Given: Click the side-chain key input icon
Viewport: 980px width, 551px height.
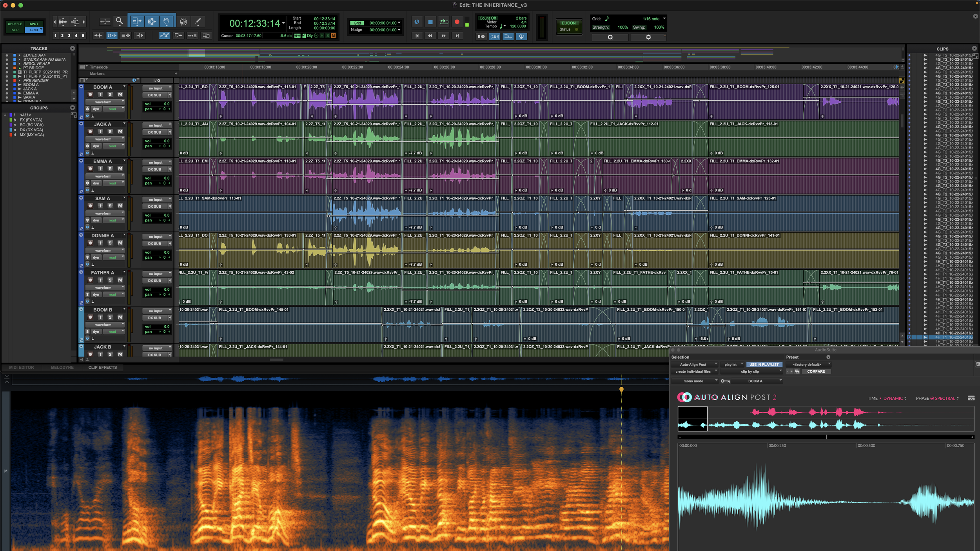Looking at the screenshot, I should (725, 381).
